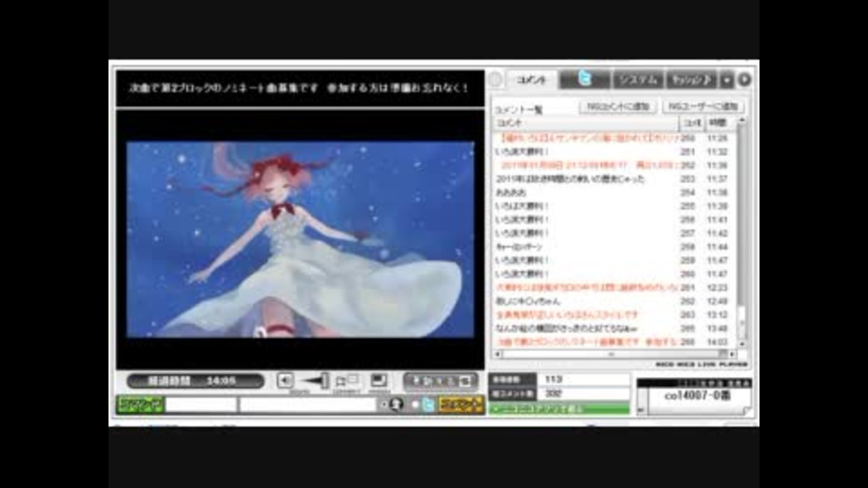The image size is (868, 488).
Task: Click the comment list scroll-down arrow
Action: [741, 343]
